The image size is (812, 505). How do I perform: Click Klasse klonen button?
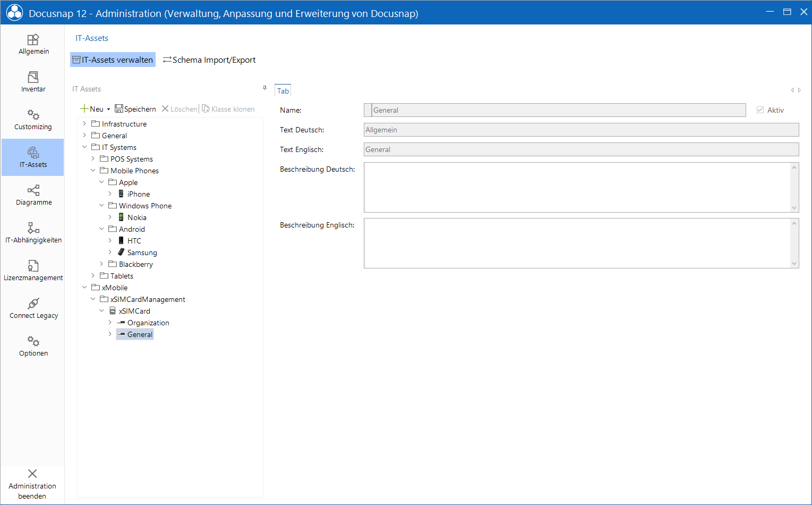(x=228, y=109)
